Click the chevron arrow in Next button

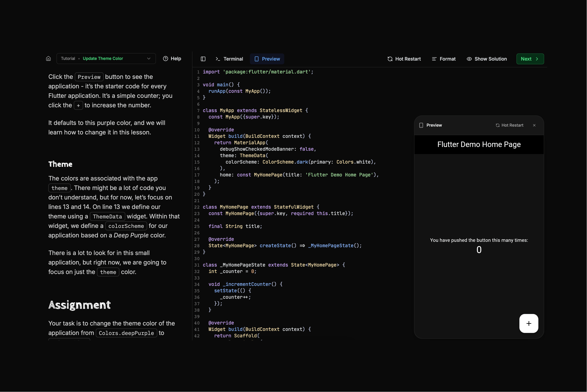coord(537,59)
